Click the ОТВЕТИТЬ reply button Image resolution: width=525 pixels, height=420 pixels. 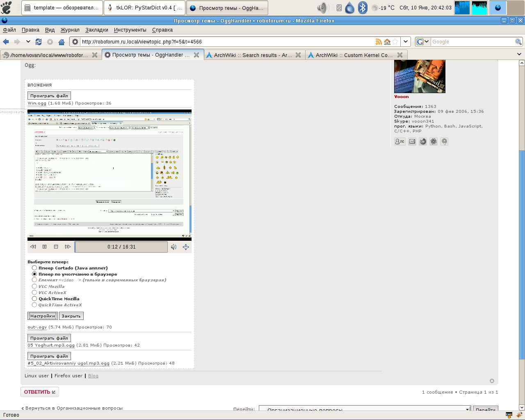click(x=40, y=392)
